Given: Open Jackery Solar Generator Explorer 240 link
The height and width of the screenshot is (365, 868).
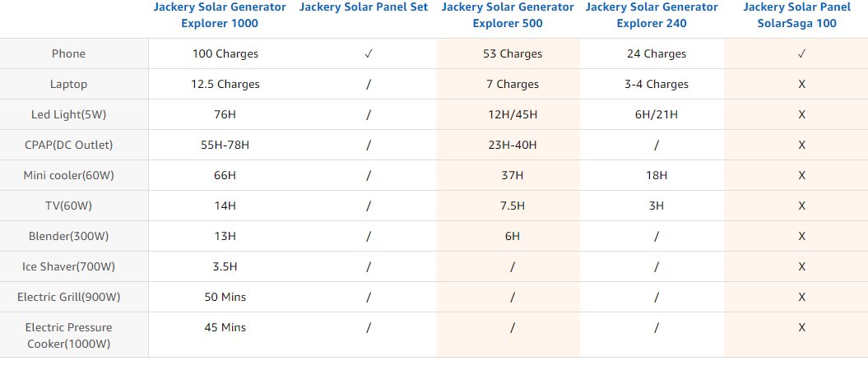Looking at the screenshot, I should 652,16.
